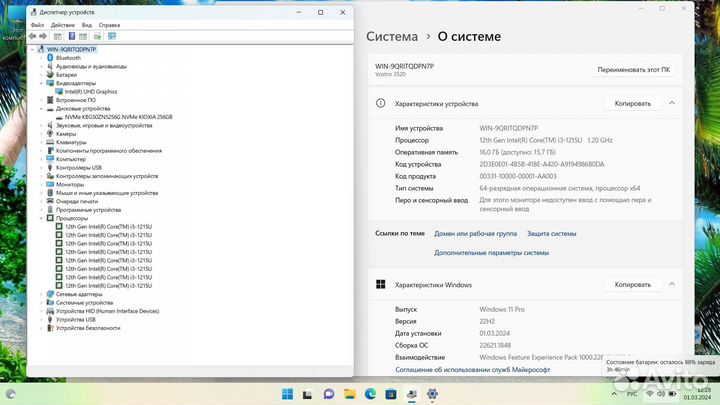Select the Очереди печати row
Screen dimensions: 720x405
[x=77, y=202]
